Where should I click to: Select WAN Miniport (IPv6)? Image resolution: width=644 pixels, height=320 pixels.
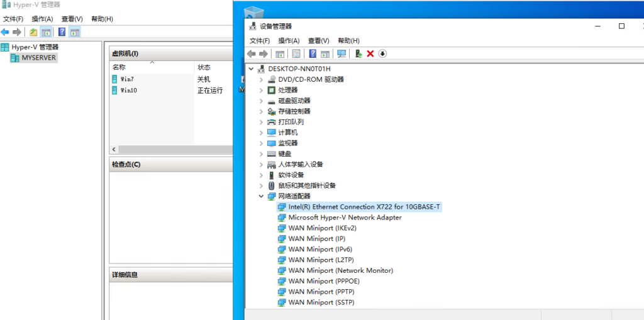320,250
